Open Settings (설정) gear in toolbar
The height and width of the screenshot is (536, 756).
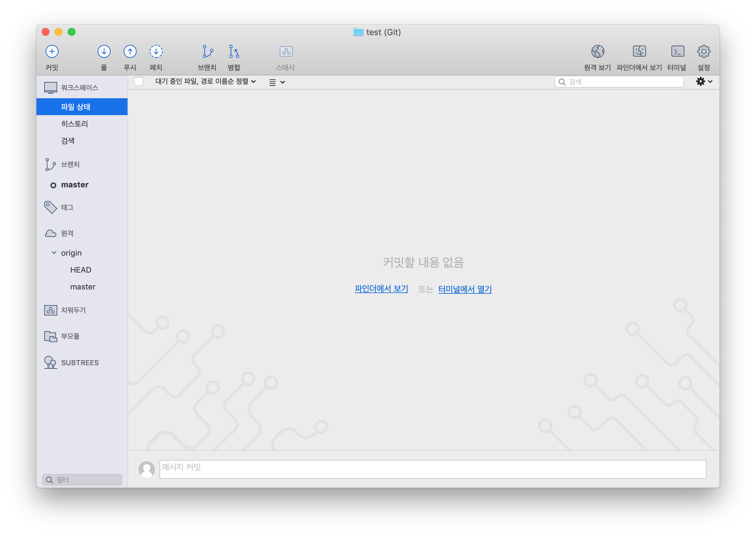[704, 51]
